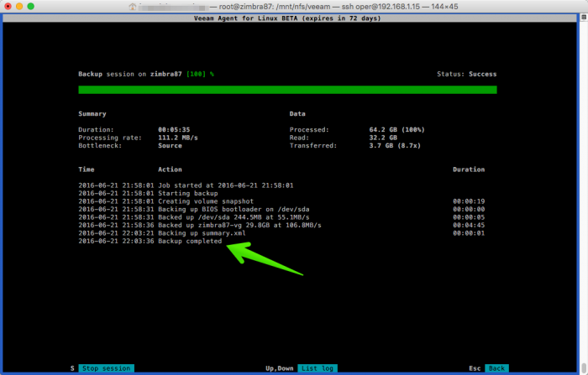
Task: Click the Data section heading
Action: coord(297,114)
